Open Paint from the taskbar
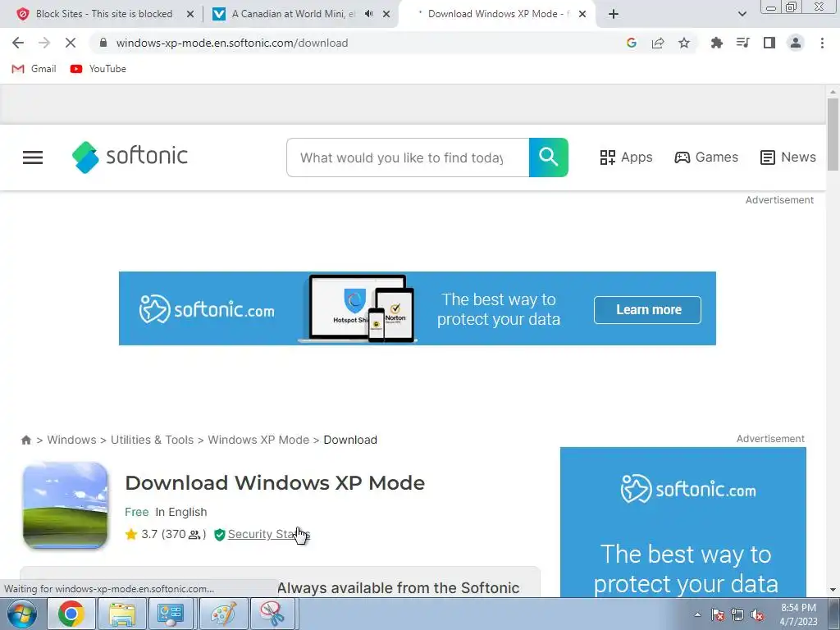The width and height of the screenshot is (840, 630). click(223, 614)
